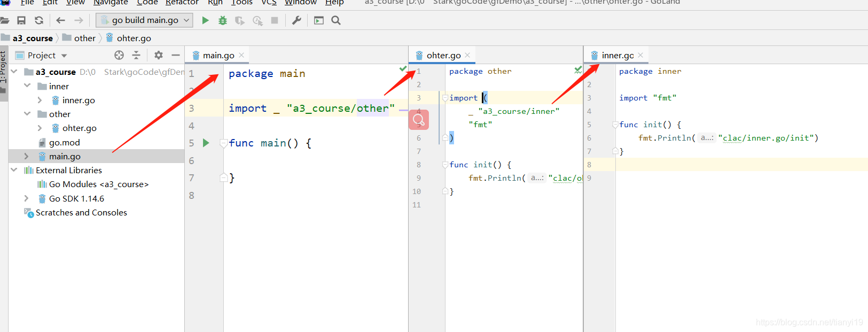
Task: Open the Help menu
Action: point(334,2)
